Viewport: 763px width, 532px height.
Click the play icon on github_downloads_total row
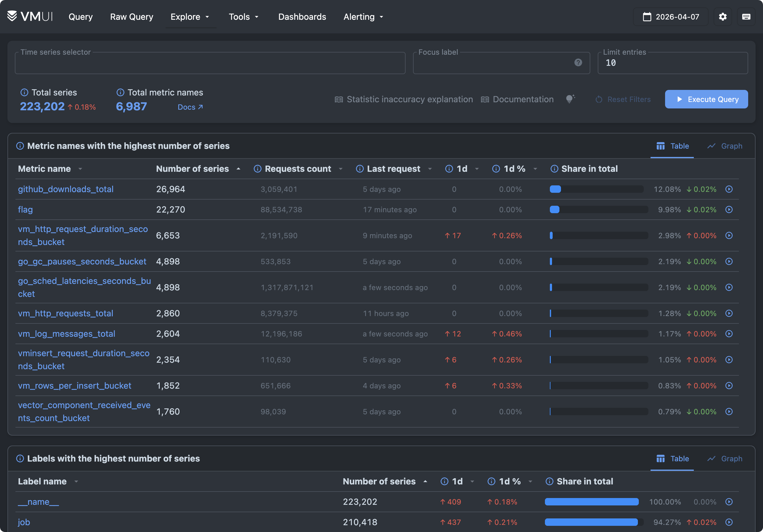(729, 189)
